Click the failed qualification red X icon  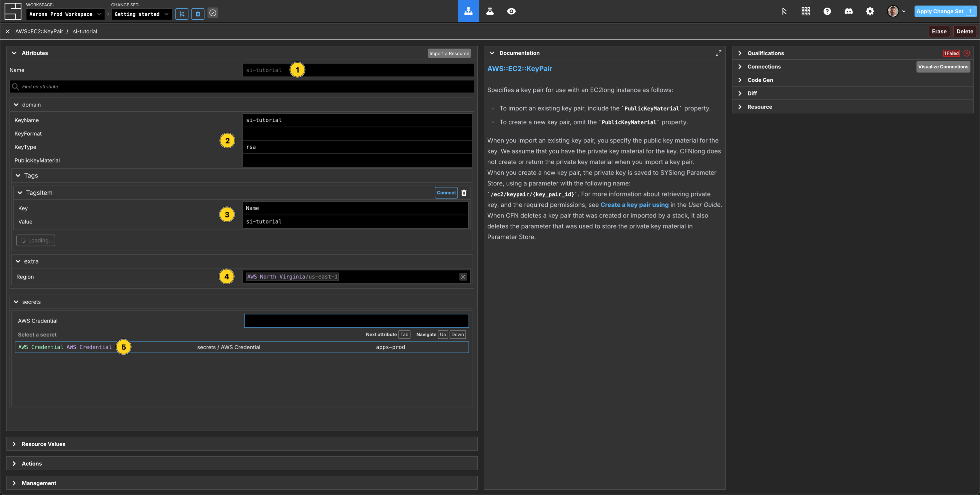click(967, 53)
